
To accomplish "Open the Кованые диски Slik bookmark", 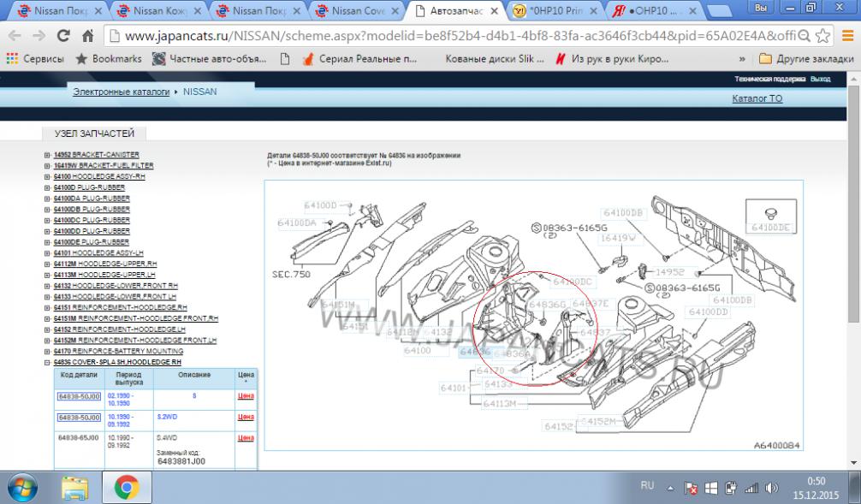I will pyautogui.click(x=494, y=59).
